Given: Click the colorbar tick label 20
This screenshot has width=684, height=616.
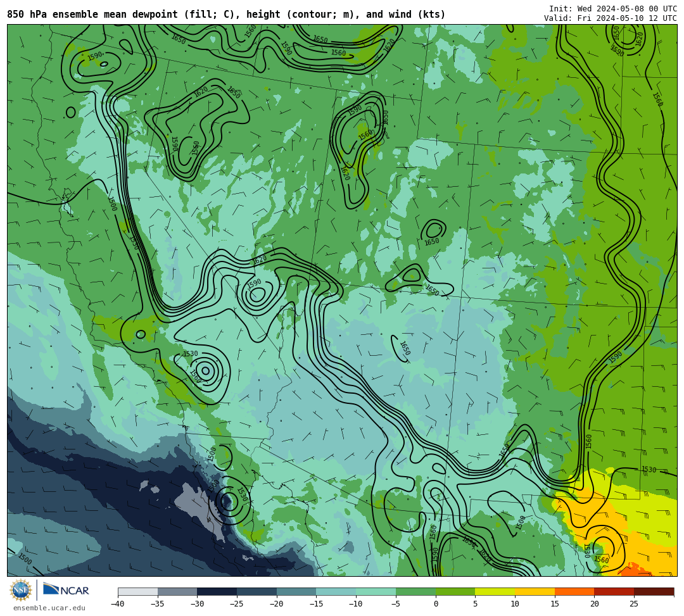Looking at the screenshot, I should coord(595,604).
